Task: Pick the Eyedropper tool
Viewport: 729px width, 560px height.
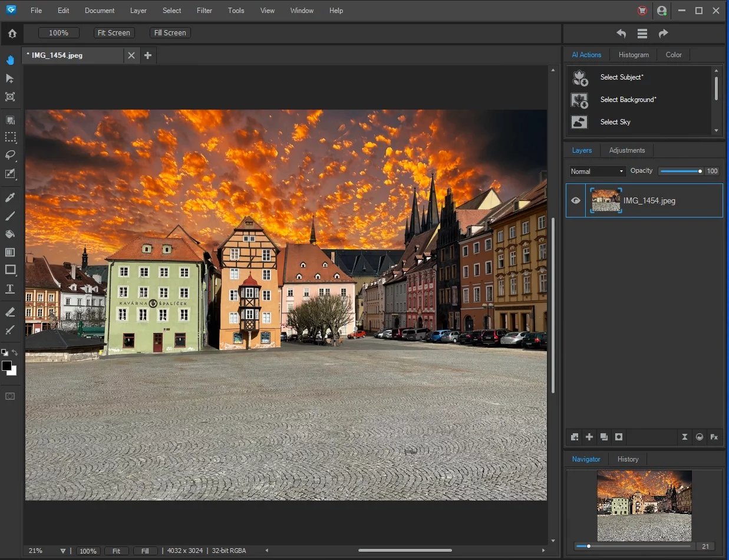Action: [x=10, y=197]
